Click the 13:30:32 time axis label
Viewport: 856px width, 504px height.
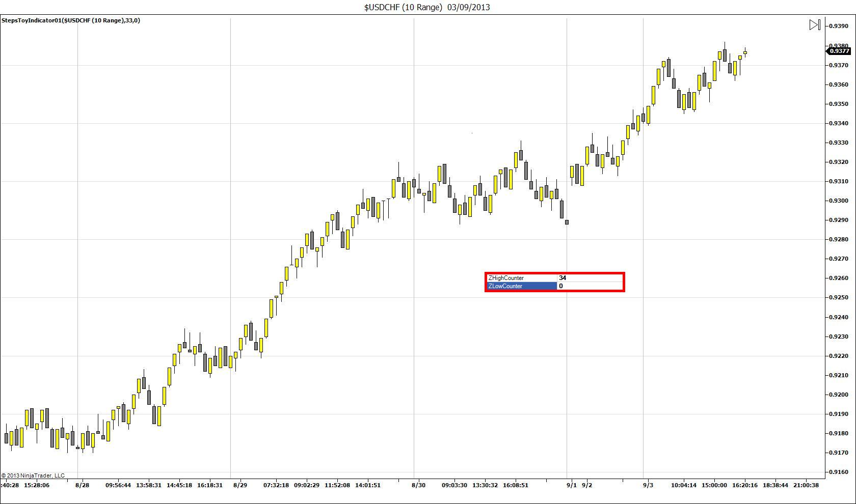click(x=485, y=485)
